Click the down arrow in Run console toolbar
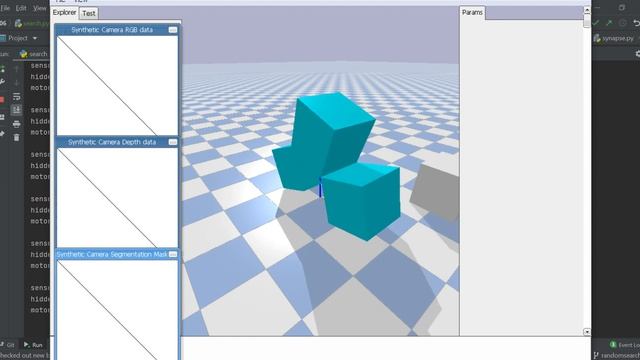 pos(16,83)
